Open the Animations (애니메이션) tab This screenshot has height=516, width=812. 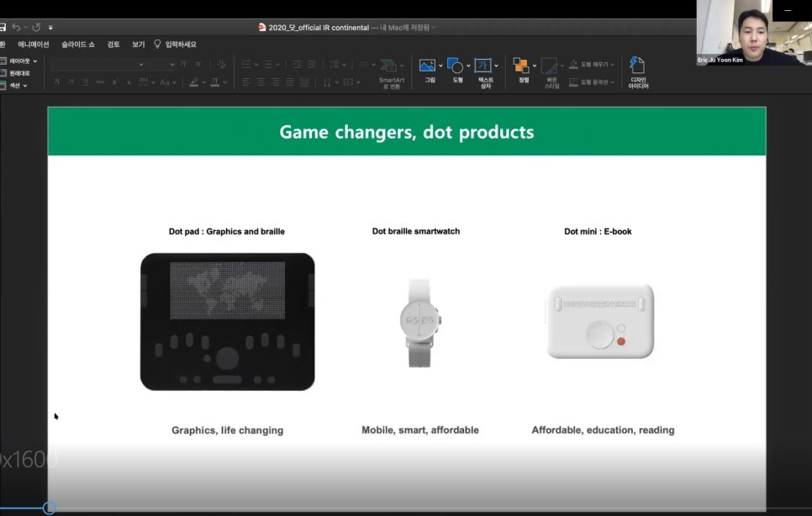tap(34, 45)
